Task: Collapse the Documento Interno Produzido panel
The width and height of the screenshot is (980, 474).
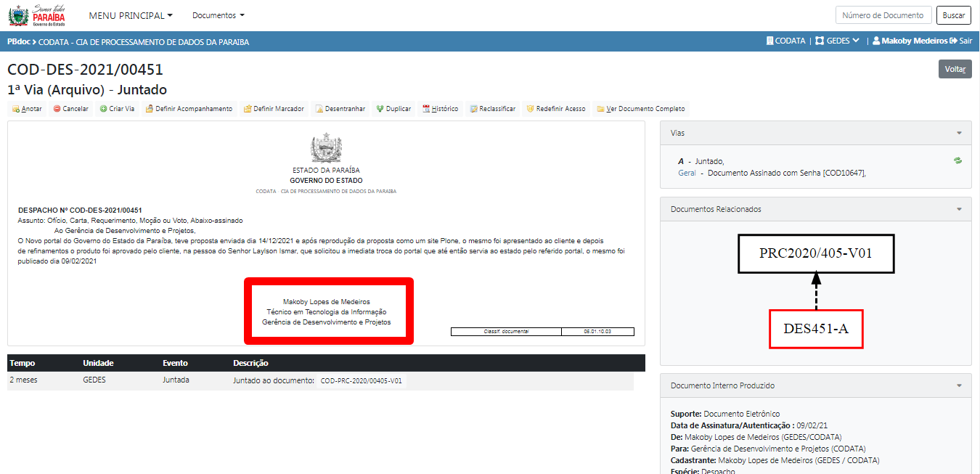Action: pos(959,386)
